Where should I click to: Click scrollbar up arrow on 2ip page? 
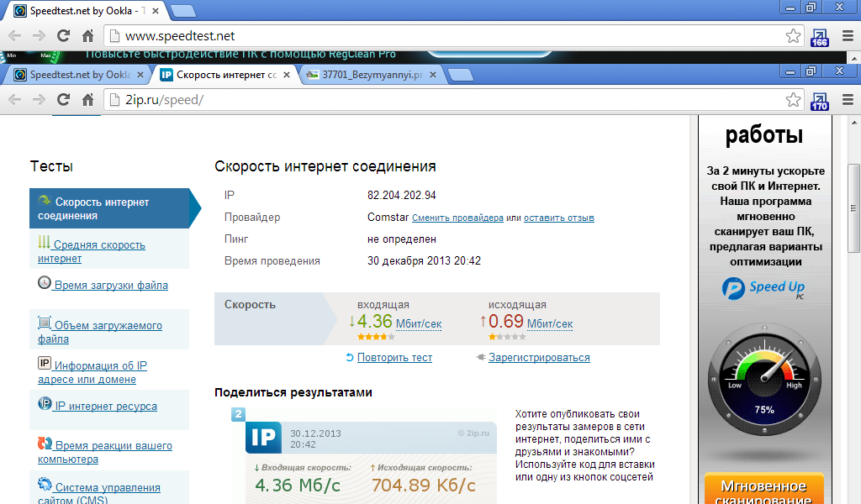pos(854,122)
